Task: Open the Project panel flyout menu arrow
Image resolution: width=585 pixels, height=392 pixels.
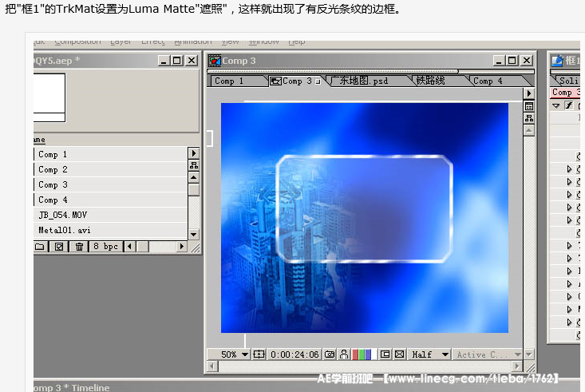Action: (194, 153)
